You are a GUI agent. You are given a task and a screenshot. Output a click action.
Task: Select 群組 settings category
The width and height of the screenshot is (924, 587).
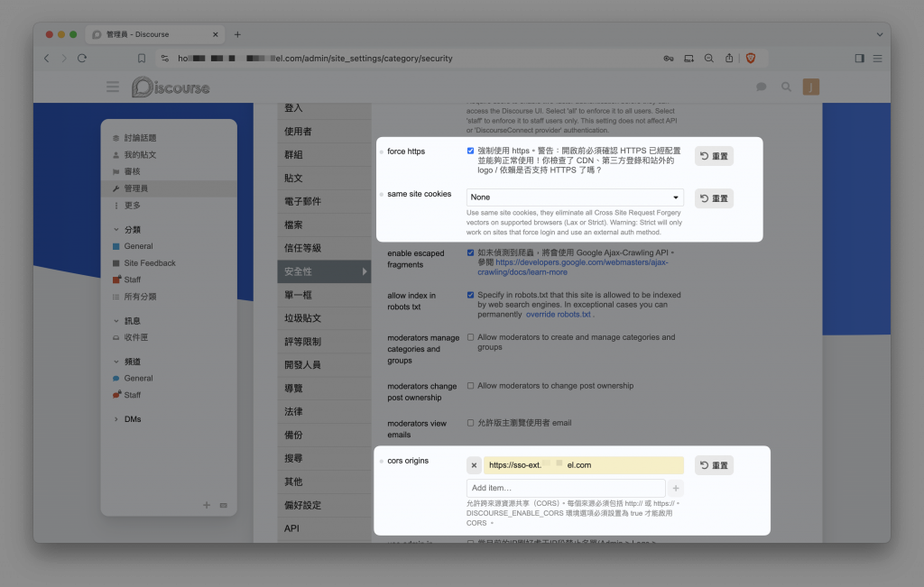(324, 155)
